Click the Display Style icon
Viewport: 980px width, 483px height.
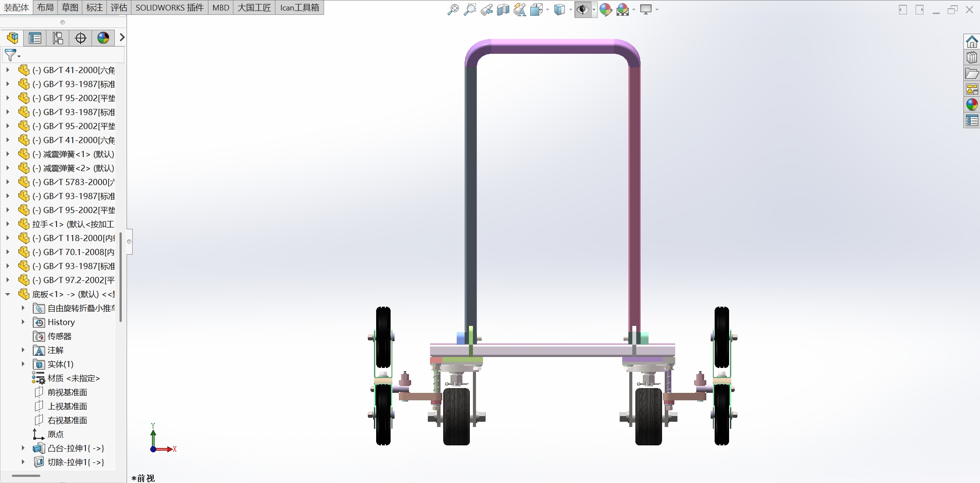pyautogui.click(x=560, y=10)
